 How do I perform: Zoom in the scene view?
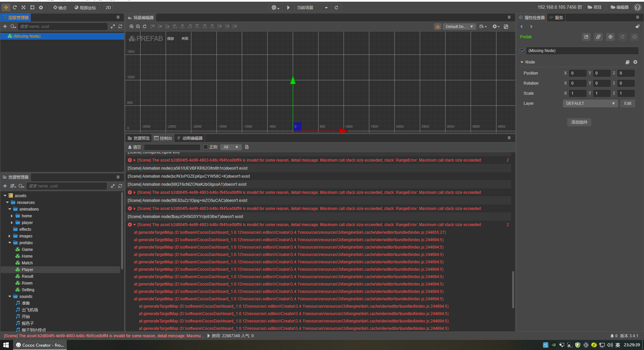131,26
